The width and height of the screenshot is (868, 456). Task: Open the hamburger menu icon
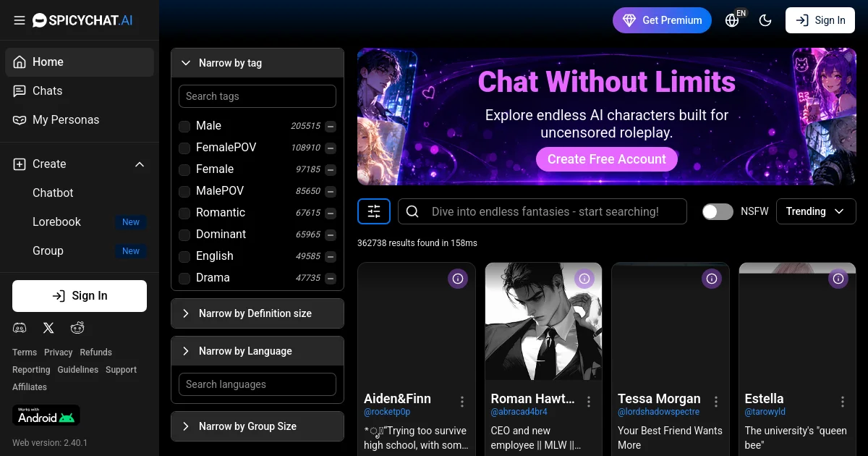pos(20,20)
